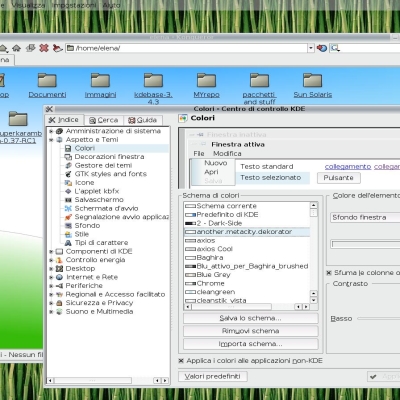Click the clear location icon before address field
This screenshot has height=400, width=400.
58,48
